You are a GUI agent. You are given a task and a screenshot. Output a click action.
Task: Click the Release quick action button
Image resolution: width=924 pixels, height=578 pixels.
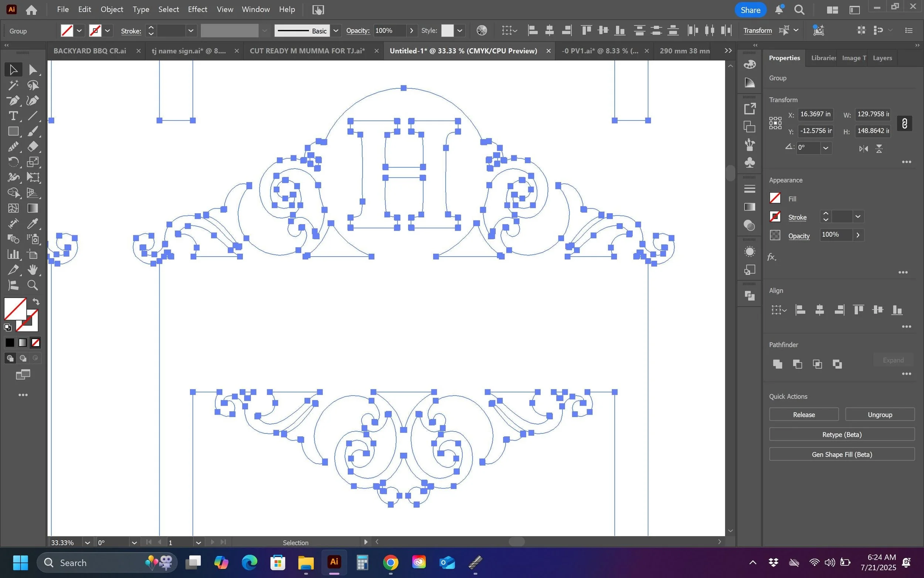tap(803, 415)
